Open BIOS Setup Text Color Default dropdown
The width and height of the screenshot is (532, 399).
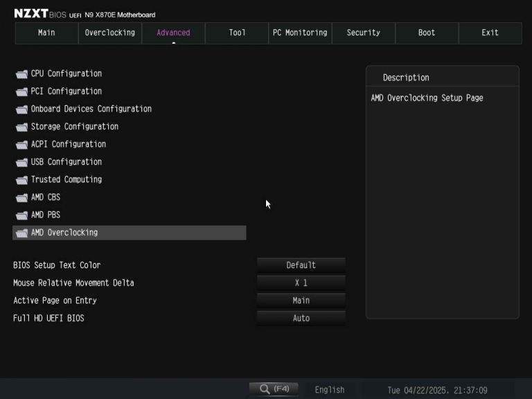[x=301, y=265]
